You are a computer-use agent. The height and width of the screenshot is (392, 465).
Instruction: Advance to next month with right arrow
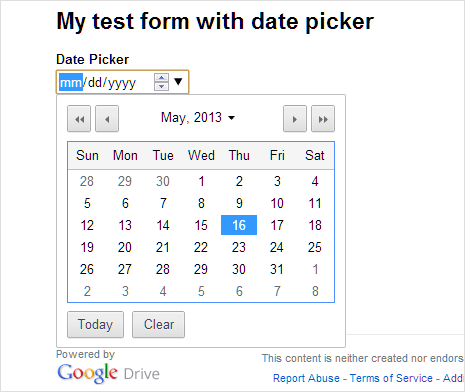click(295, 119)
